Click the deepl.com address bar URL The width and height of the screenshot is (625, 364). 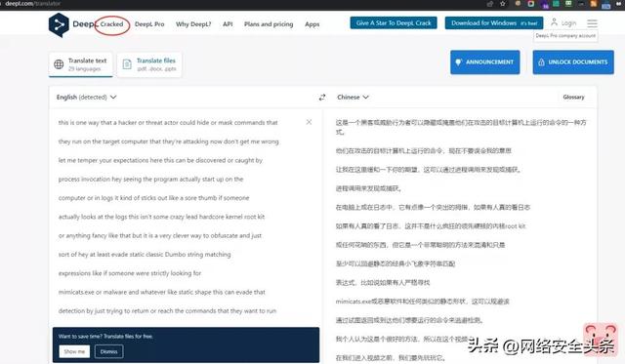[33, 4]
